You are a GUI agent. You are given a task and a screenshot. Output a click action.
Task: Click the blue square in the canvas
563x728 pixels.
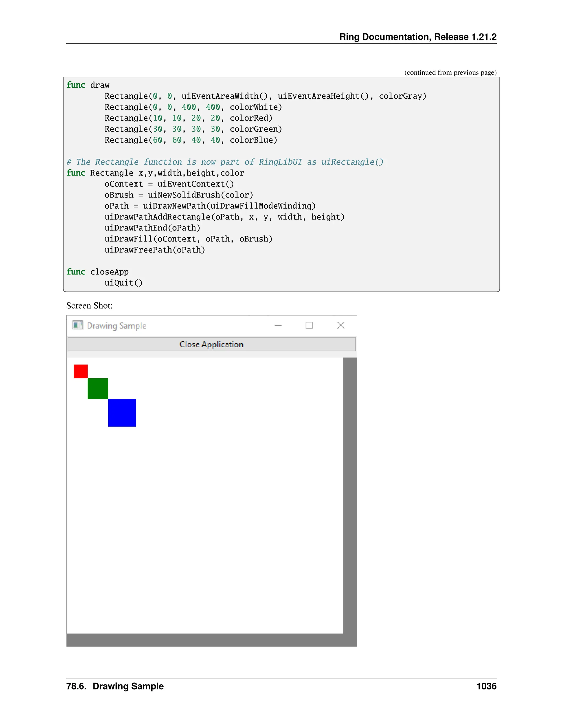click(x=122, y=413)
